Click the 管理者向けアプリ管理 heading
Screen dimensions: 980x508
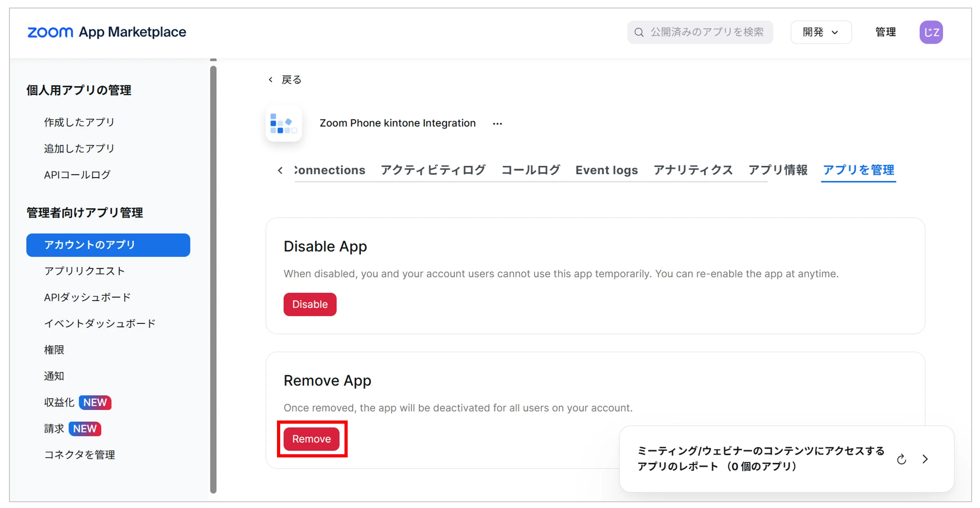tap(84, 213)
